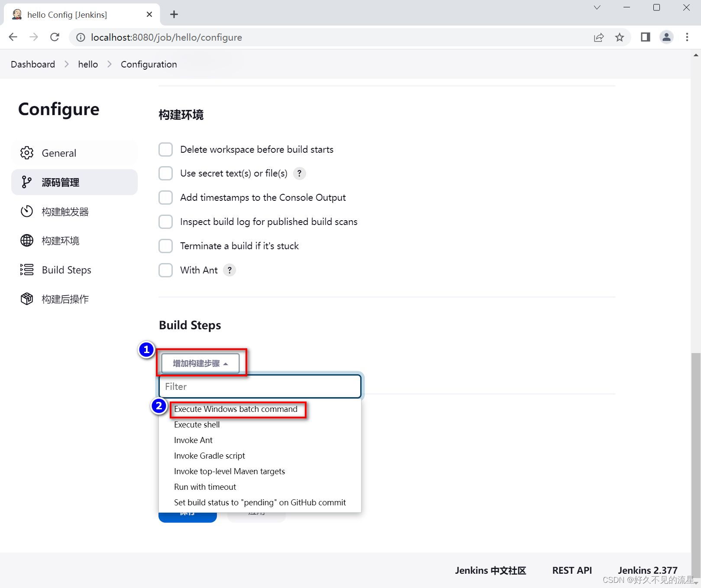
Task: Click the browser back arrow
Action: click(x=13, y=37)
